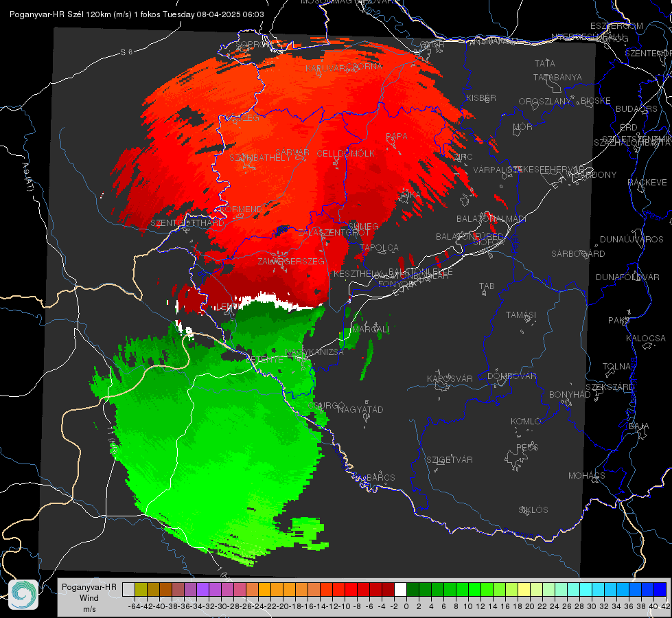Click the SARBOGARD city label
Image resolution: width=672 pixels, height=618 pixels.
(x=578, y=254)
